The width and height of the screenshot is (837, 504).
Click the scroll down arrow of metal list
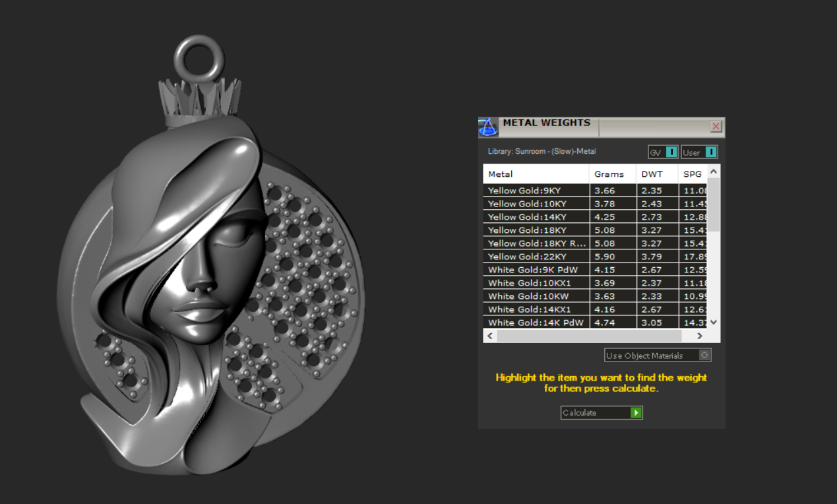coord(714,322)
